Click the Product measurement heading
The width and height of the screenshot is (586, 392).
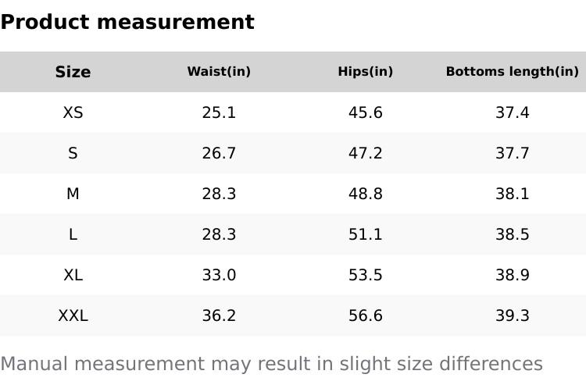pos(127,22)
